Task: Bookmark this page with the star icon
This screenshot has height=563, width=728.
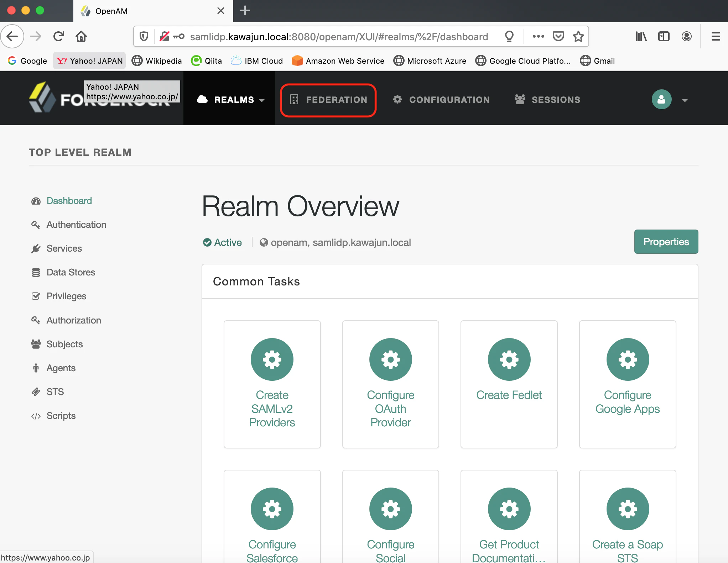Action: click(x=578, y=36)
